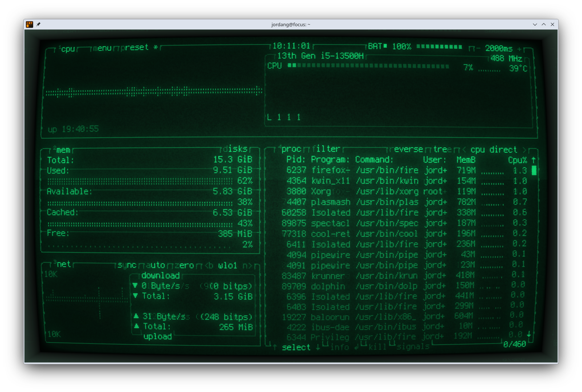Image resolution: width=582 pixels, height=392 pixels.
Task: Switch to previous network interface b
Action: click(x=209, y=265)
